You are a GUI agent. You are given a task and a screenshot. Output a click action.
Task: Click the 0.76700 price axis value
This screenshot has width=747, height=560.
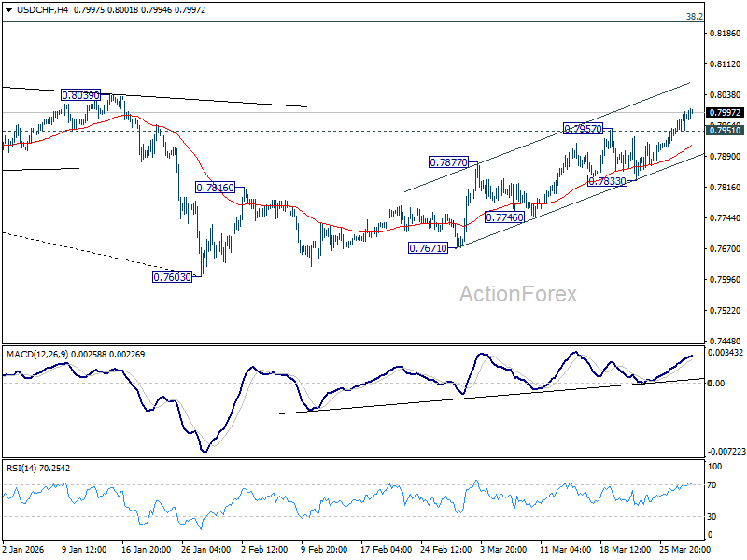pyautogui.click(x=726, y=248)
